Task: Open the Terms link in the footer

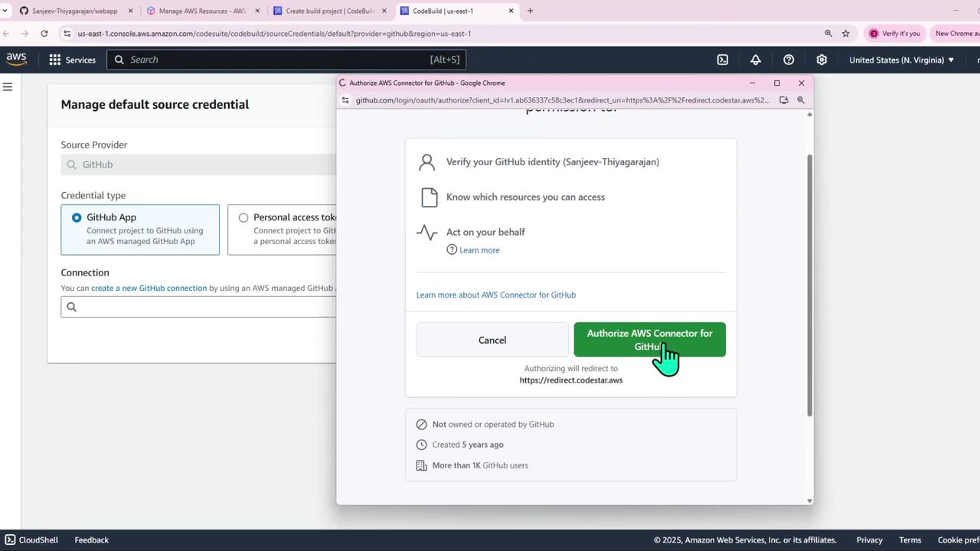Action: pyautogui.click(x=910, y=540)
